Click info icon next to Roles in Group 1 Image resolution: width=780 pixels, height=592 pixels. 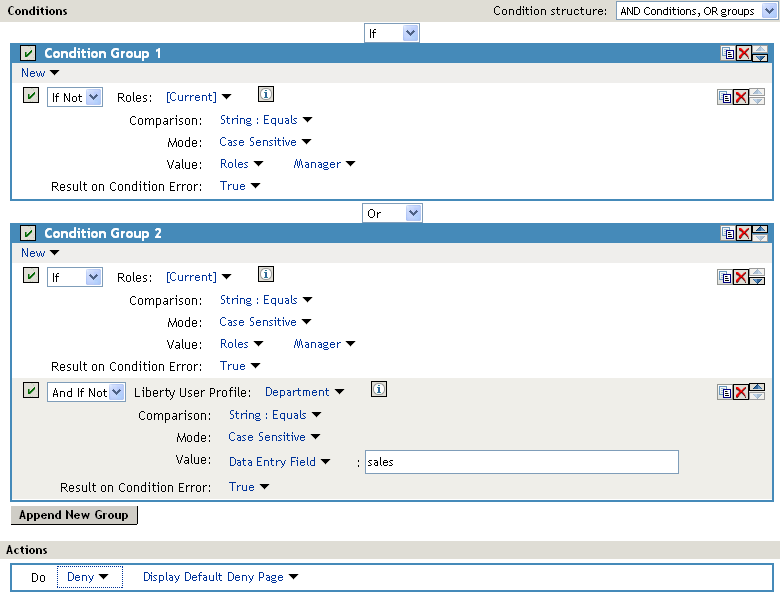(265, 95)
